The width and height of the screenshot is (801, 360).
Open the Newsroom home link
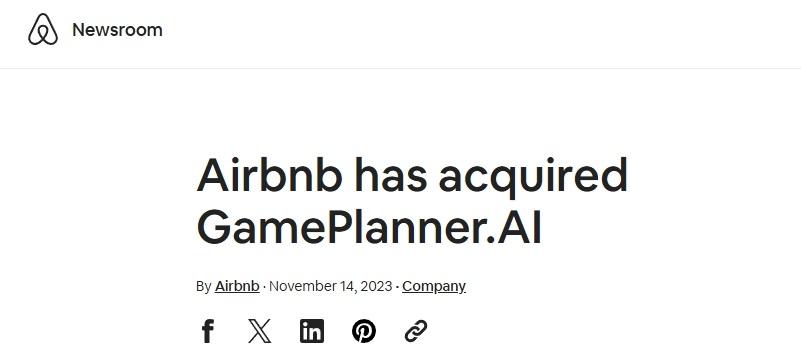pyautogui.click(x=117, y=30)
